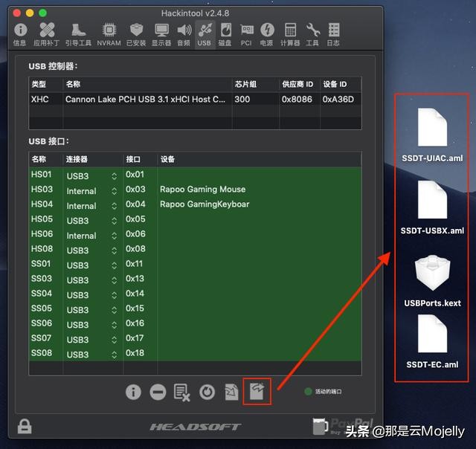Click the lock icon in bottom-left corner
Viewport: 476px width, 449px height.
tap(25, 427)
